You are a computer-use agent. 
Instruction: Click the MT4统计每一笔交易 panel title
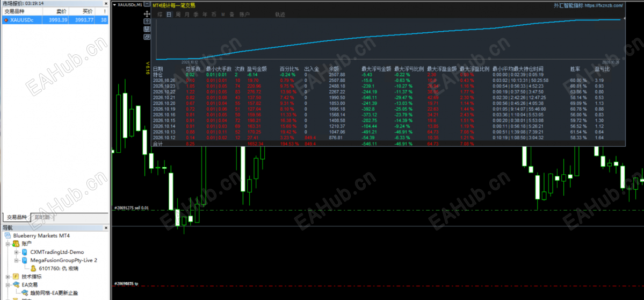click(x=173, y=5)
